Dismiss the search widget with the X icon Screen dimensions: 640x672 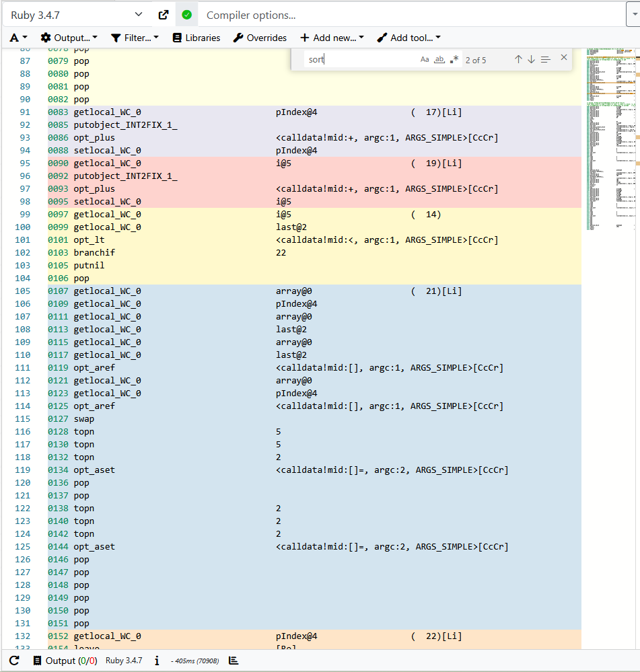(x=563, y=59)
